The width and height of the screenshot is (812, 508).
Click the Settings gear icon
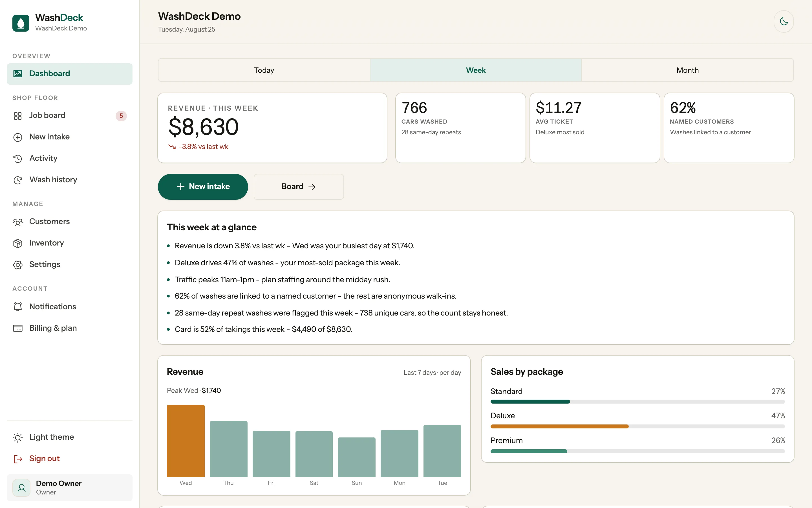tap(18, 265)
